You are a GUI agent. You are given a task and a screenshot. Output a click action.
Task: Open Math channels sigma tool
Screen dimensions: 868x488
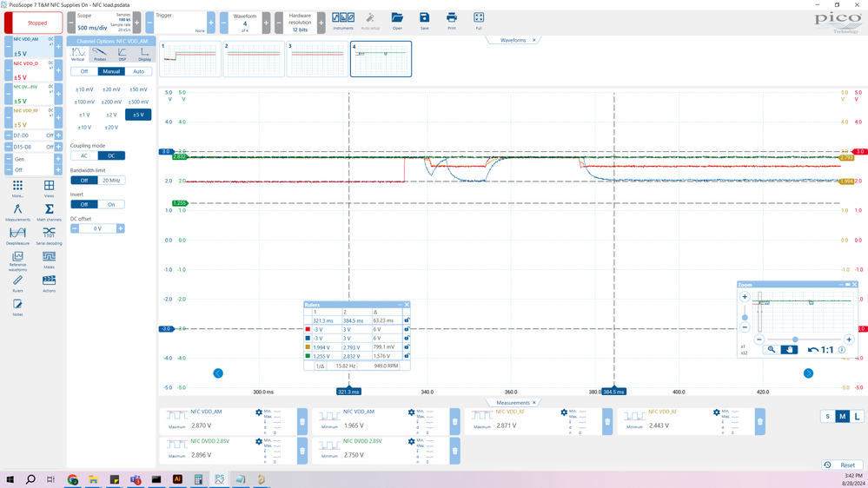pos(49,209)
